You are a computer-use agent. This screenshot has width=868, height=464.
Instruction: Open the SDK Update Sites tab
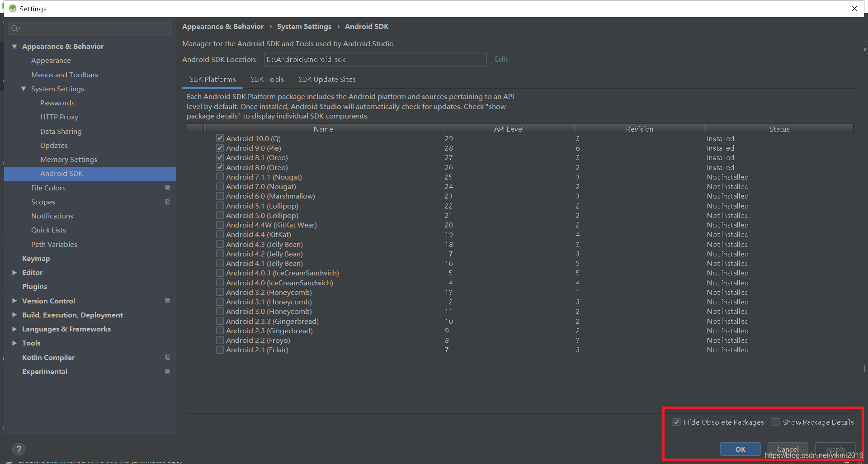tap(326, 79)
